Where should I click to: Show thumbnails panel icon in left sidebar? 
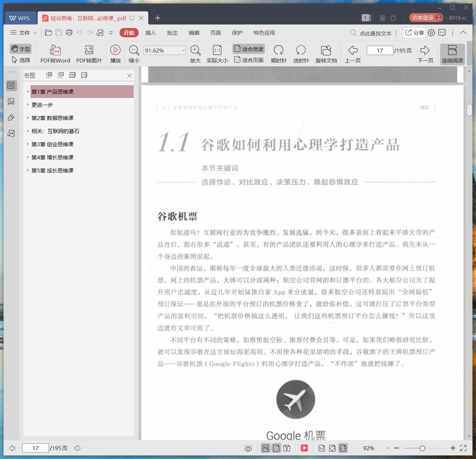coord(11,102)
